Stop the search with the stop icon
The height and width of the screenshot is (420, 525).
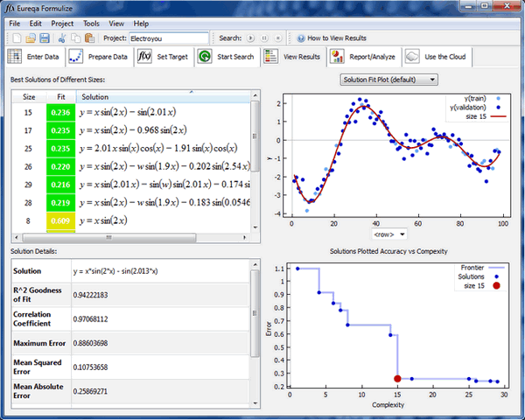coord(278,38)
